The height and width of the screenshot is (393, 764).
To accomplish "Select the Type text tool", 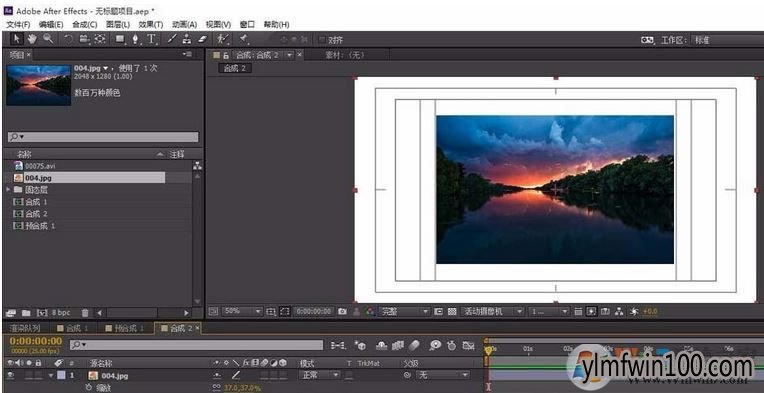I will click(x=152, y=39).
